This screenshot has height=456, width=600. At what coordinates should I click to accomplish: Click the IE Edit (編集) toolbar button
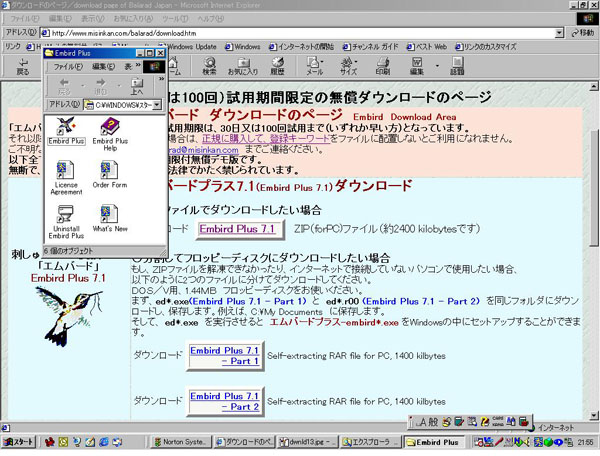click(417, 66)
